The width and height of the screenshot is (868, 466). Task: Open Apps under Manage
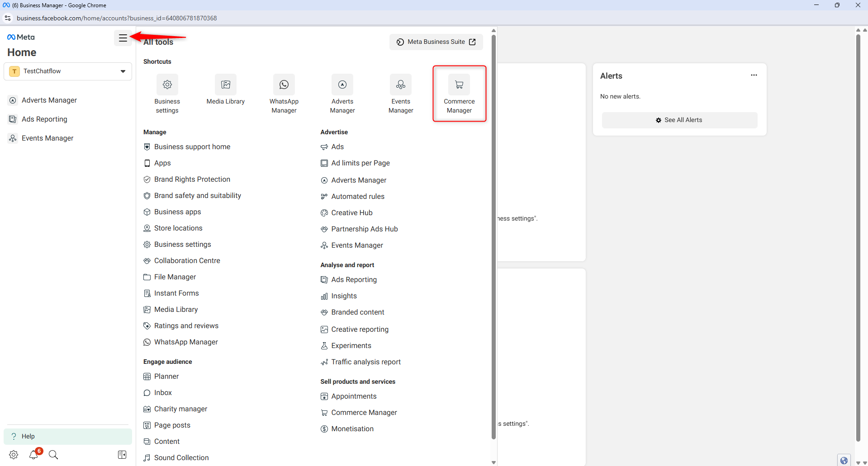pos(157,163)
